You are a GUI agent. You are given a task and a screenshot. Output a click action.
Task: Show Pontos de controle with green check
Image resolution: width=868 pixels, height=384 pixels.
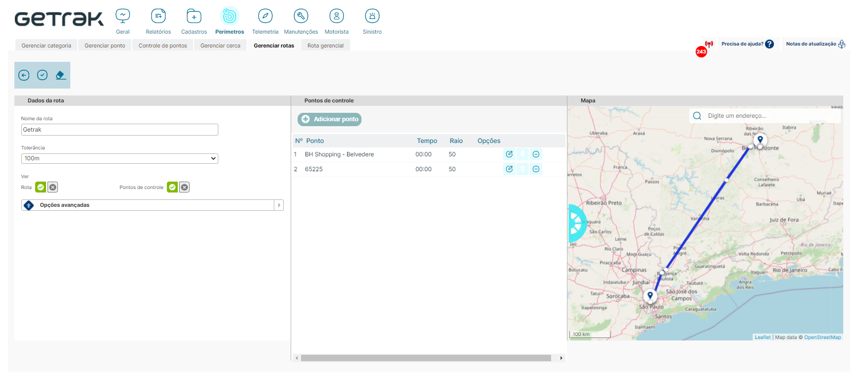click(172, 187)
